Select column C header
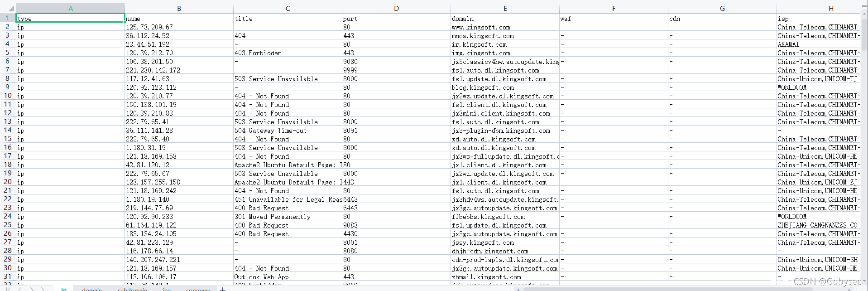 click(288, 8)
